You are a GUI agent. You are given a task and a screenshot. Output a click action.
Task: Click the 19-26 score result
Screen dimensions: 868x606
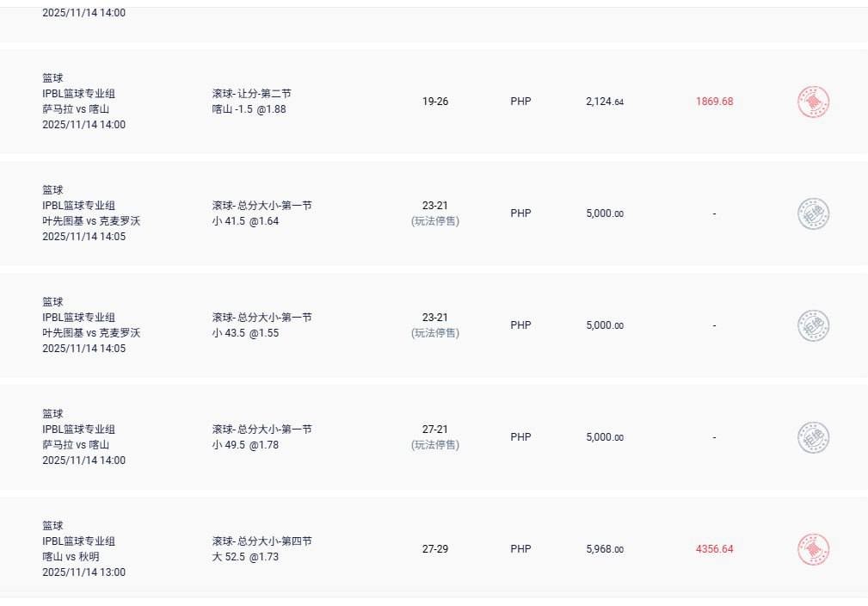[434, 102]
